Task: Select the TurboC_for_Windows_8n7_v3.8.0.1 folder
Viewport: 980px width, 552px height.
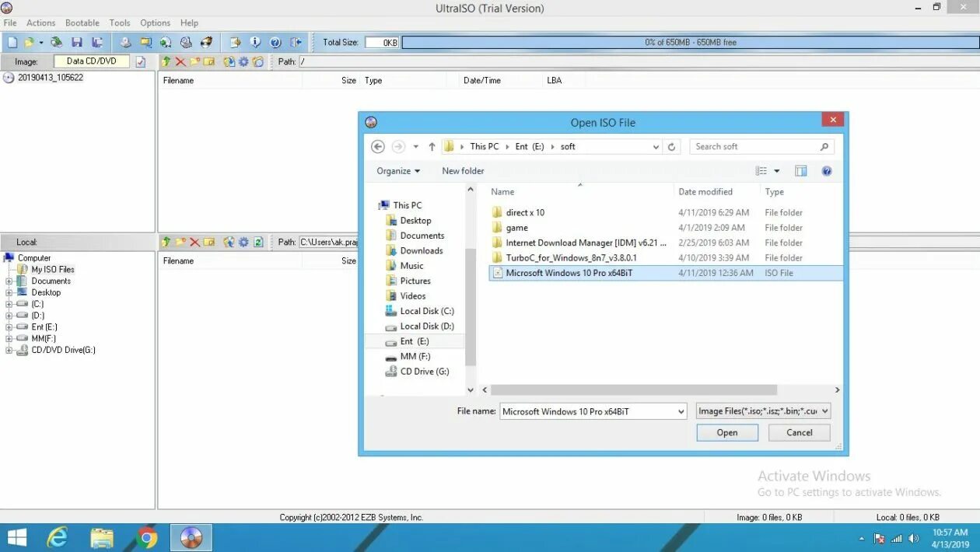Action: [x=571, y=258]
